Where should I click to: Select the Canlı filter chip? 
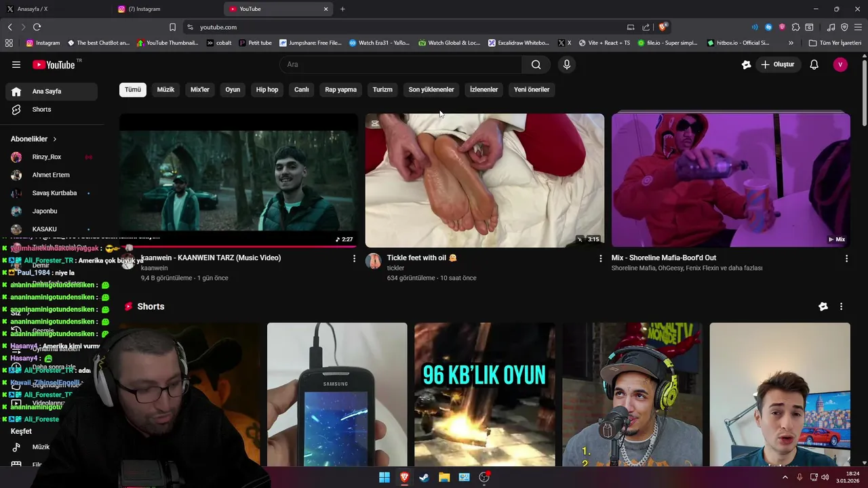tap(302, 89)
